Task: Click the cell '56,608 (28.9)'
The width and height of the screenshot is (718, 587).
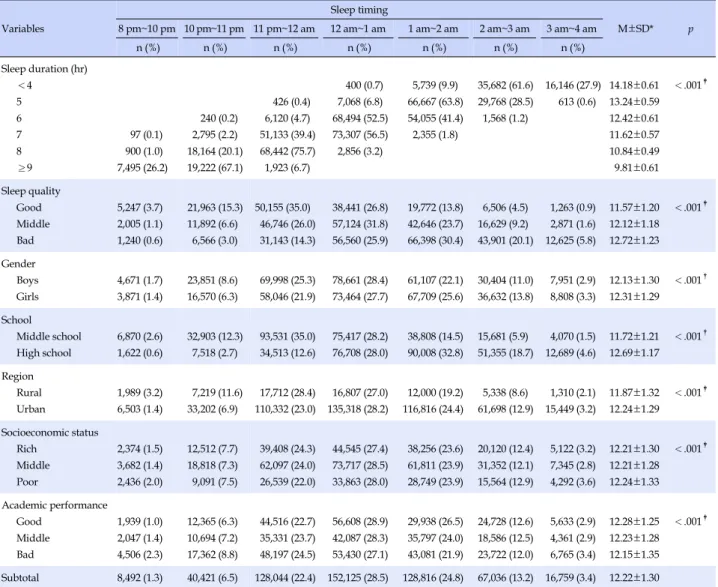Action: [x=360, y=522]
